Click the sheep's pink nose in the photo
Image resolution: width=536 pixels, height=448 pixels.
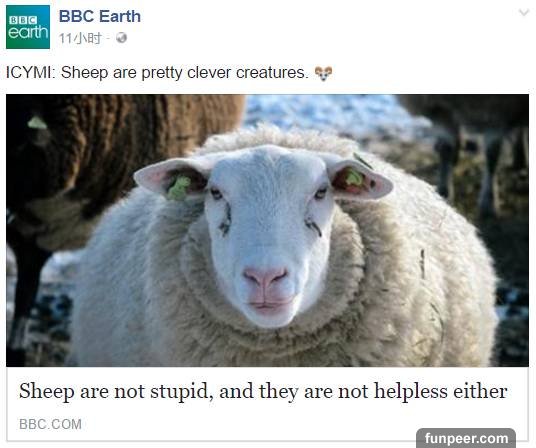tap(265, 275)
